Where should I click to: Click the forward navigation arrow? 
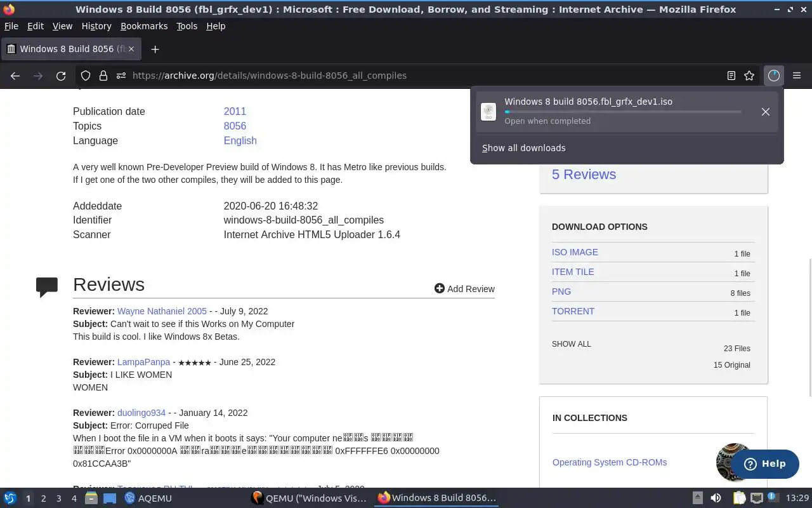click(x=38, y=76)
